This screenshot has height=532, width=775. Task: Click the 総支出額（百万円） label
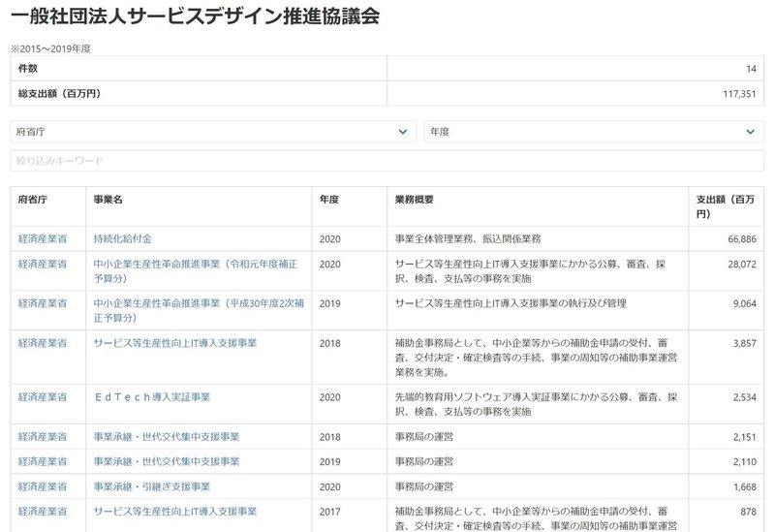(59, 93)
